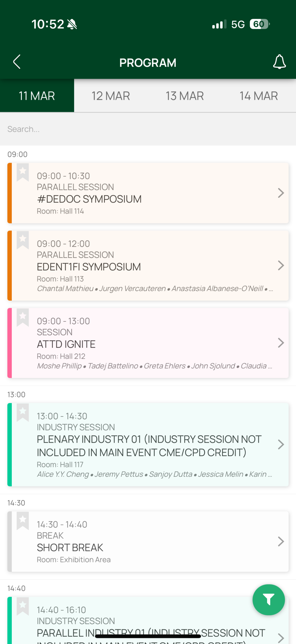Open Plenary Industry 01 chevron
296x644 pixels.
[x=281, y=445]
